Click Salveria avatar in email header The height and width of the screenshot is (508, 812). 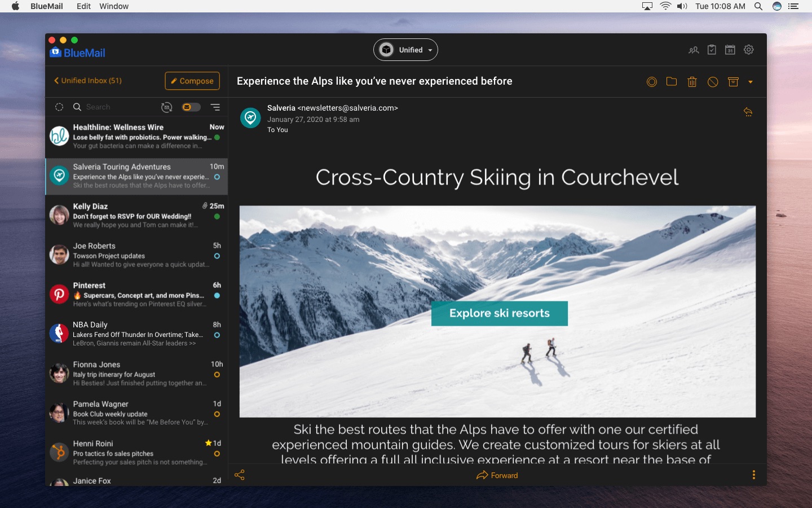(250, 117)
